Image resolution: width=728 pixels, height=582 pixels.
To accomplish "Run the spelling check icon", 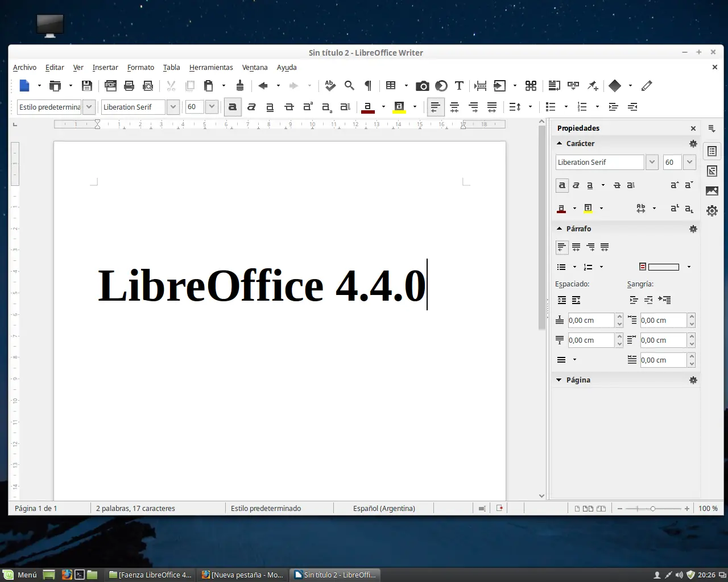I will (x=330, y=86).
